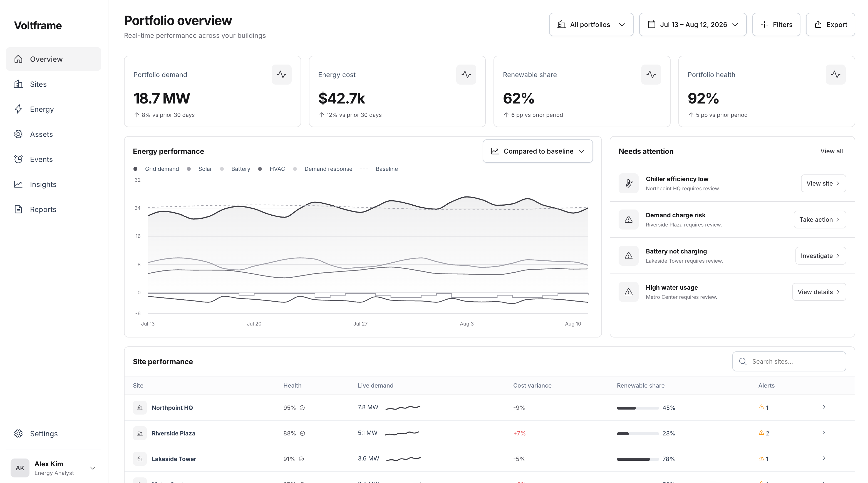Toggle the HVAC legend series
Image resolution: width=868 pixels, height=483 pixels.
click(x=271, y=169)
